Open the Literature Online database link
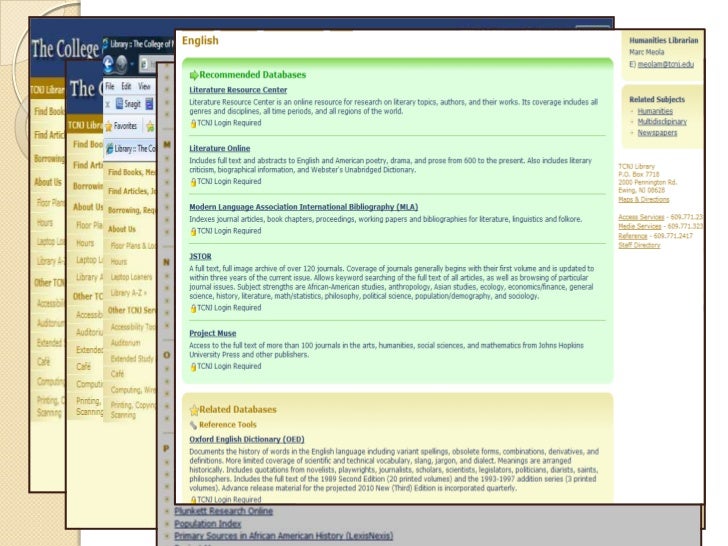 tap(220, 149)
